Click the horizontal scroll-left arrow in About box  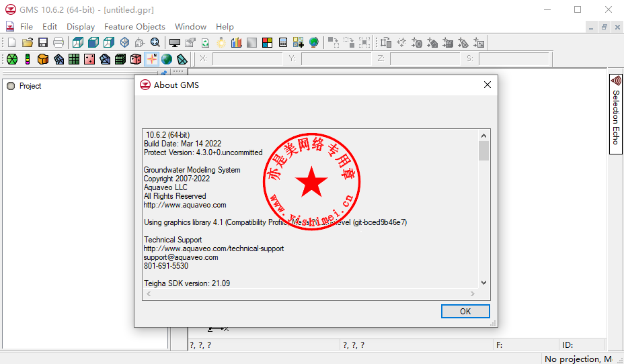149,293
